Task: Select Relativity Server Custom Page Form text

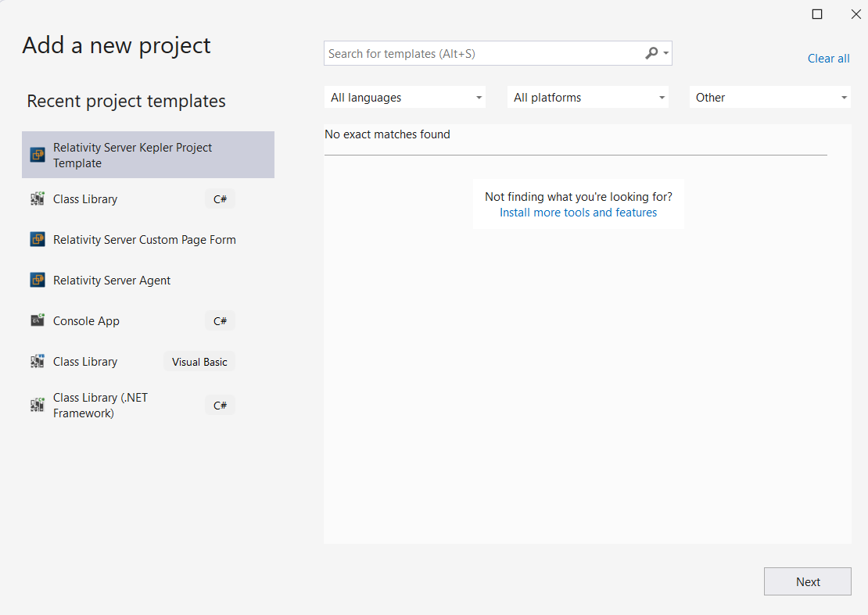Action: (145, 239)
